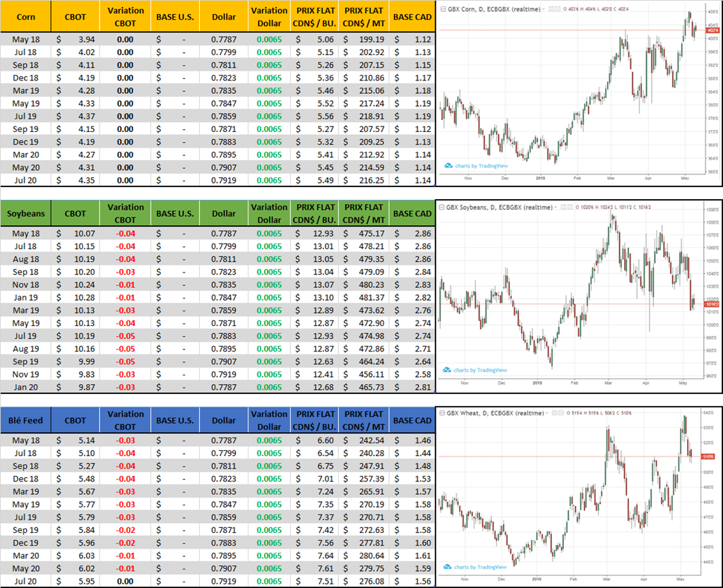Click second small legend icon on Soybeans chart

click(570, 208)
